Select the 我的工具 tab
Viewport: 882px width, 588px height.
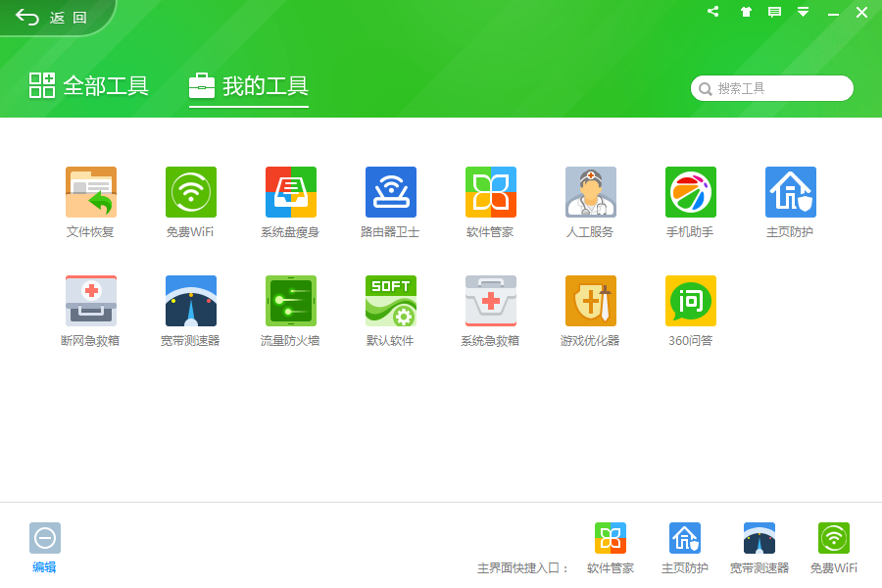[249, 86]
